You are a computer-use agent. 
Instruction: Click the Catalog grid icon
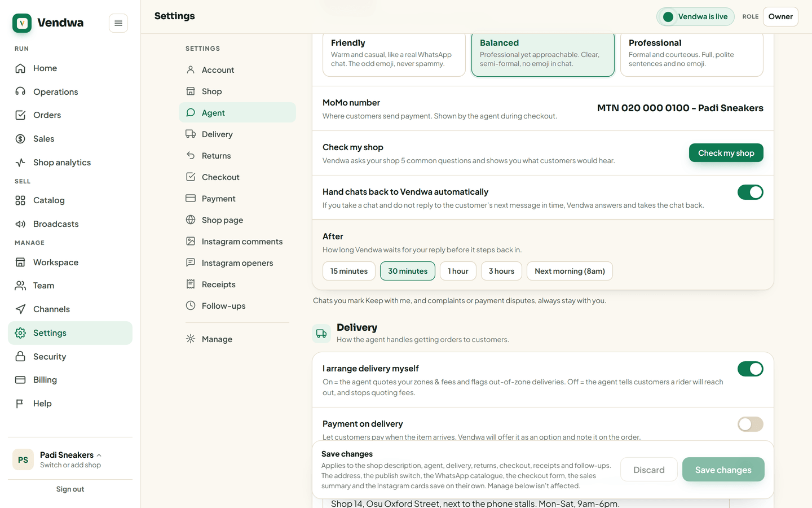click(x=20, y=200)
